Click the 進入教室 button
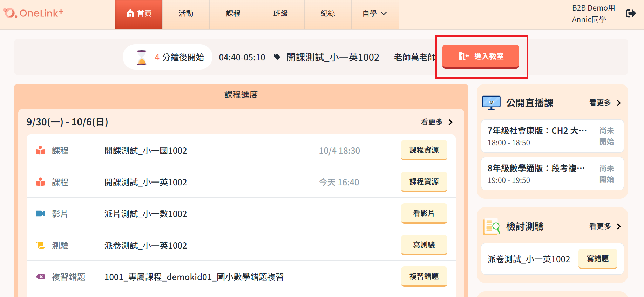 [481, 56]
